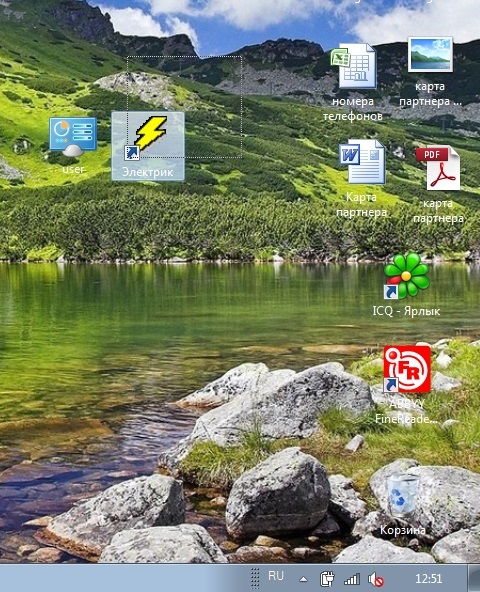Click the Электрик label text
The height and width of the screenshot is (592, 480).
tap(148, 173)
